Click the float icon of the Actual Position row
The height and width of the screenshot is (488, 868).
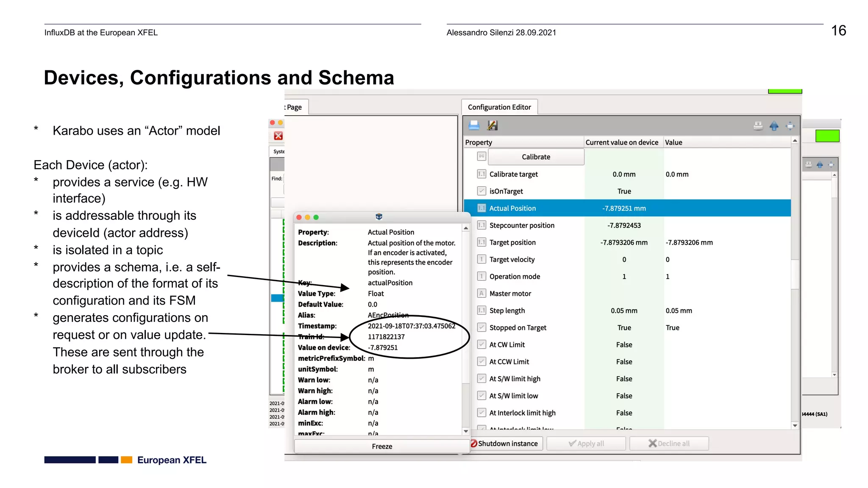click(481, 208)
